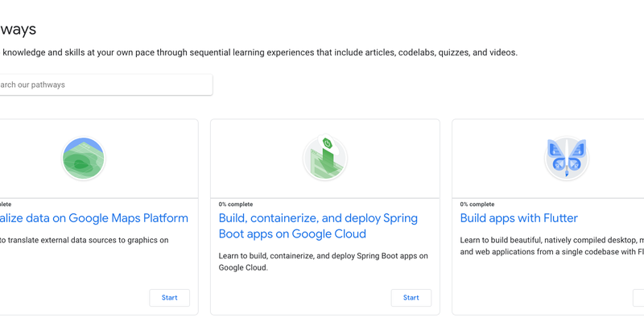Start the Spring Boot apps pathway
The width and height of the screenshot is (644, 322).
pyautogui.click(x=411, y=298)
